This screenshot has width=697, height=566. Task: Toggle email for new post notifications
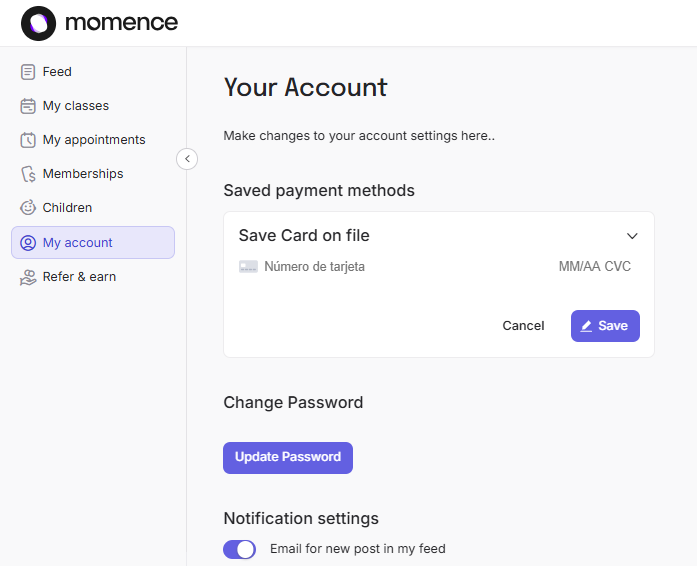(x=239, y=549)
